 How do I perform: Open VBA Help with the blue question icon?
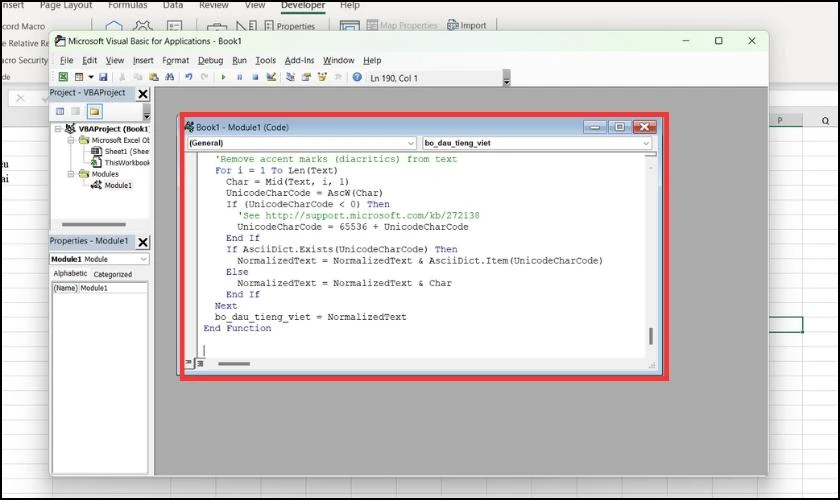357,77
